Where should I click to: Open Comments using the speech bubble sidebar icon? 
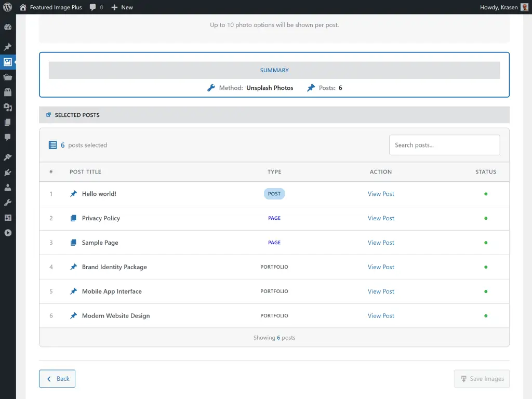8,137
